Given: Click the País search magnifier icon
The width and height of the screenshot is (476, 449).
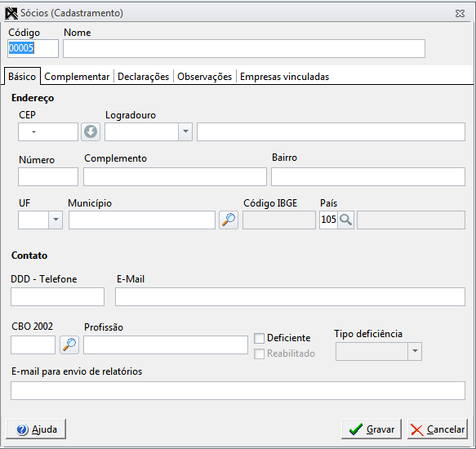Looking at the screenshot, I should click(345, 220).
